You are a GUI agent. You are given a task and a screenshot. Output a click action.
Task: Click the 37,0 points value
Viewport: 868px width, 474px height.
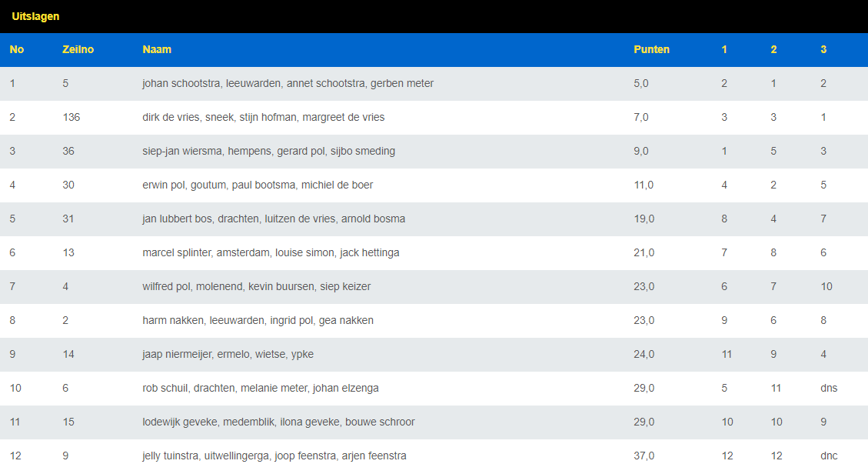[644, 456]
